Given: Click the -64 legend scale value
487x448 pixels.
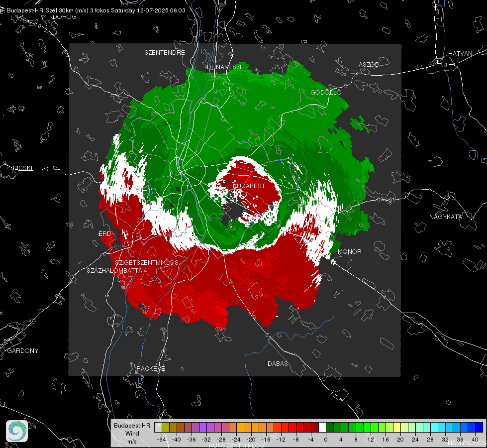Looking at the screenshot, I should click(162, 440).
